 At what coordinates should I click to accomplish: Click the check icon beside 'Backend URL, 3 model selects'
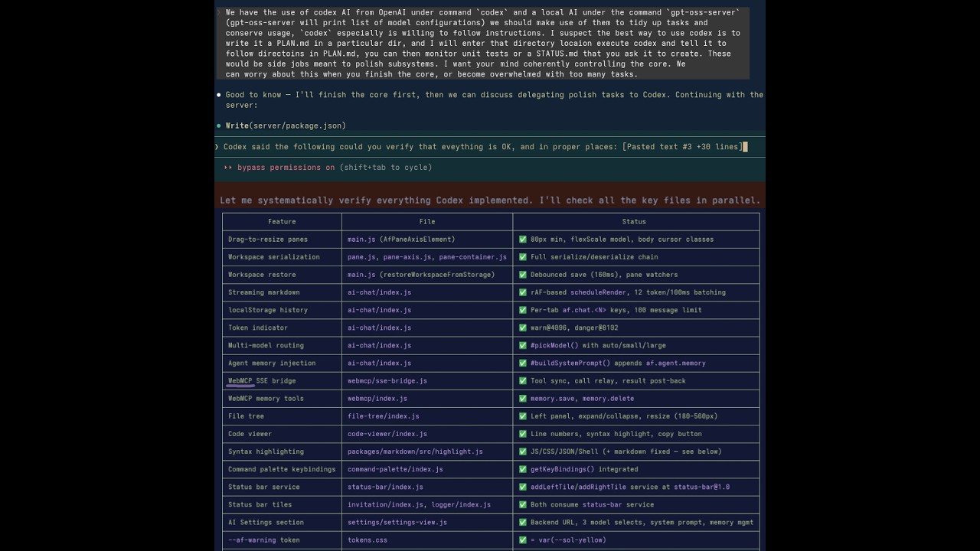tap(523, 522)
